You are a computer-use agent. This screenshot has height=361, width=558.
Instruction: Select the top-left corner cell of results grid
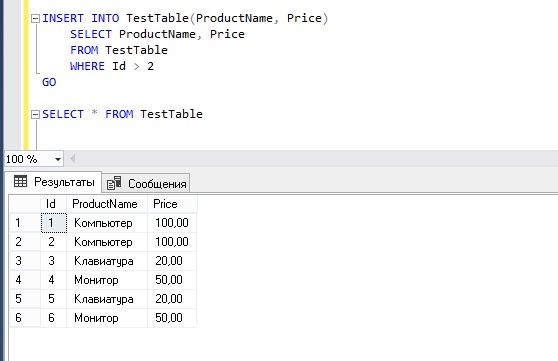point(25,204)
